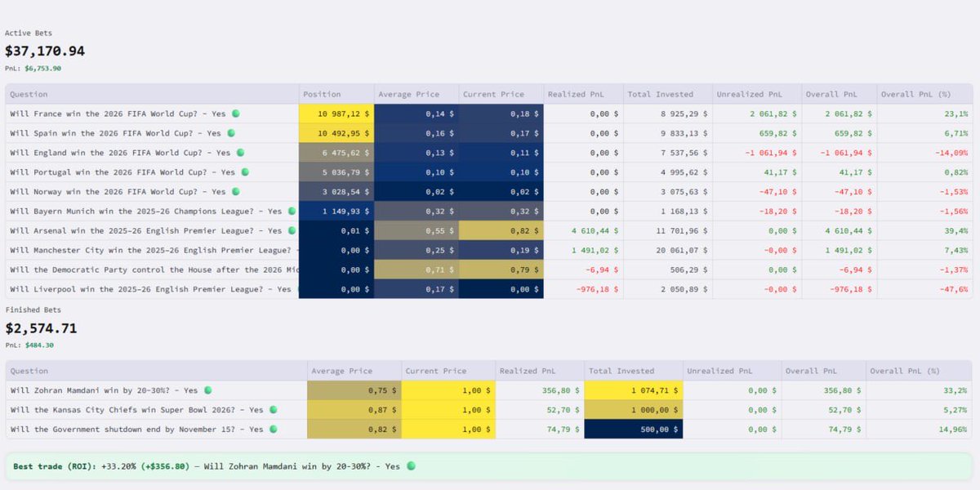Click France position cell 10 987,12 $
980x490 pixels.
pos(336,114)
